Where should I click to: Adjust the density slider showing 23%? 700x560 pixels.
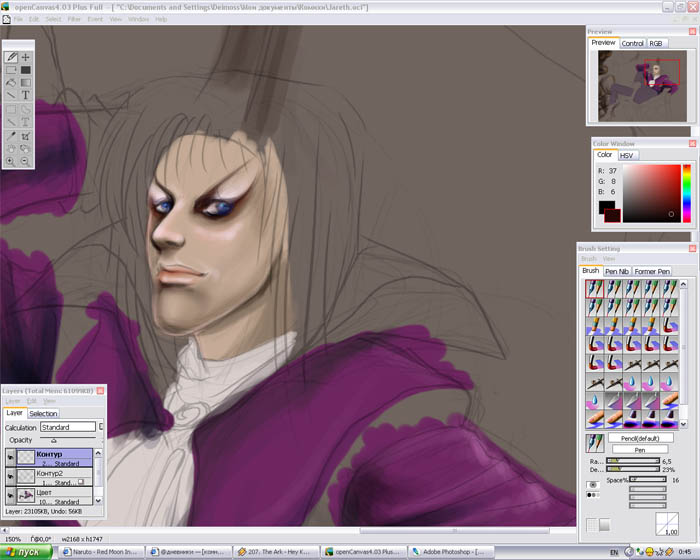click(633, 469)
